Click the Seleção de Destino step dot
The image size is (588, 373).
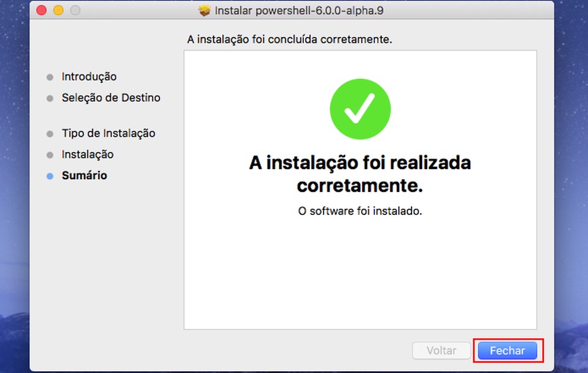click(x=49, y=98)
